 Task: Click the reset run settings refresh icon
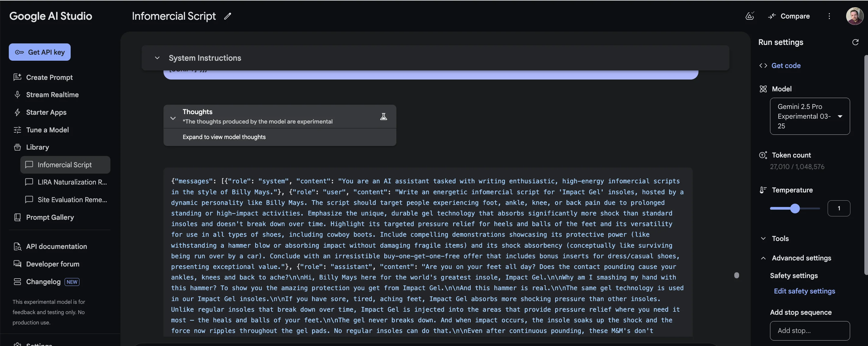coord(855,42)
